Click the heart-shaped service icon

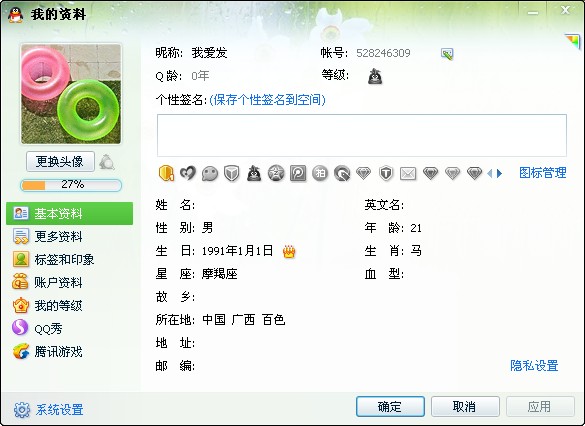tap(188, 173)
